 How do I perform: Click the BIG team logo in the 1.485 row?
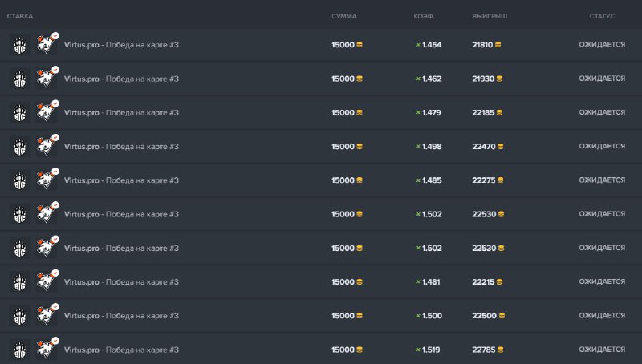pyautogui.click(x=18, y=180)
